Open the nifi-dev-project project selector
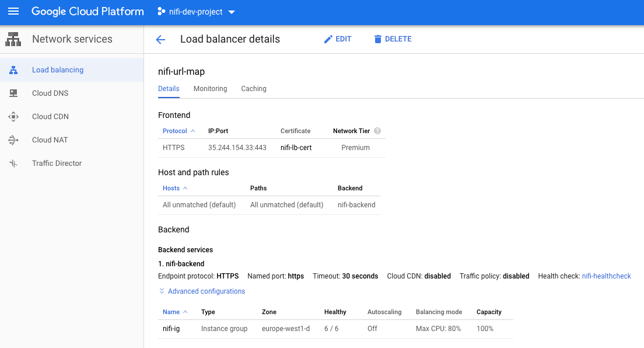 195,11
